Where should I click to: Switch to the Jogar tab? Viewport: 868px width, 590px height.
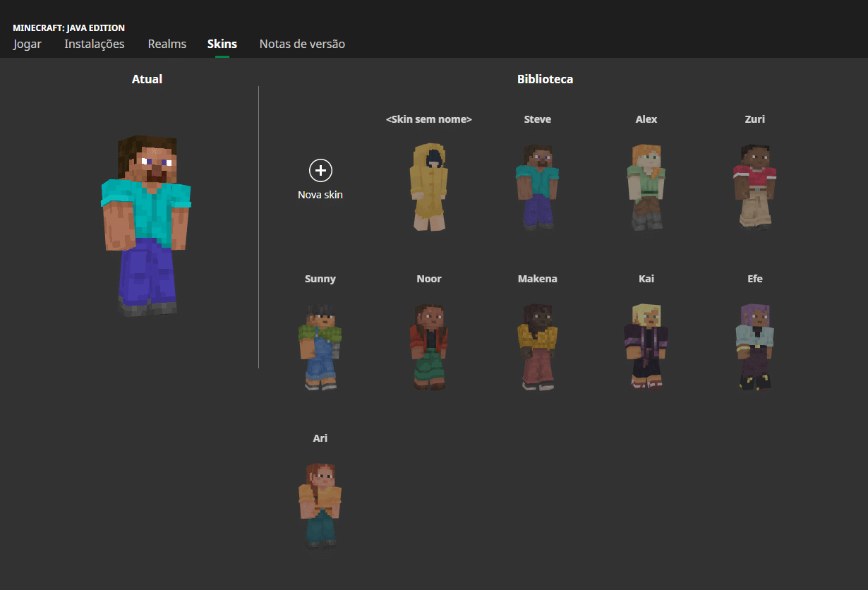click(x=27, y=44)
